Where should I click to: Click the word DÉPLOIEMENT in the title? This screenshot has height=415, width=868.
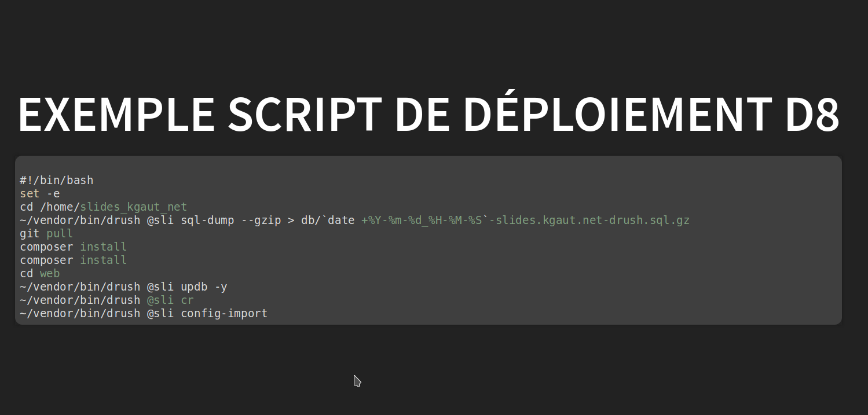617,114
